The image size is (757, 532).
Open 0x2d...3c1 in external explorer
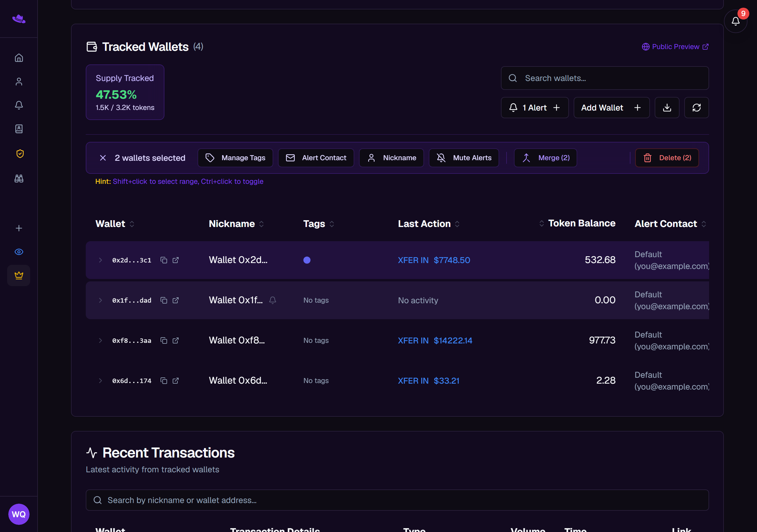click(x=176, y=260)
